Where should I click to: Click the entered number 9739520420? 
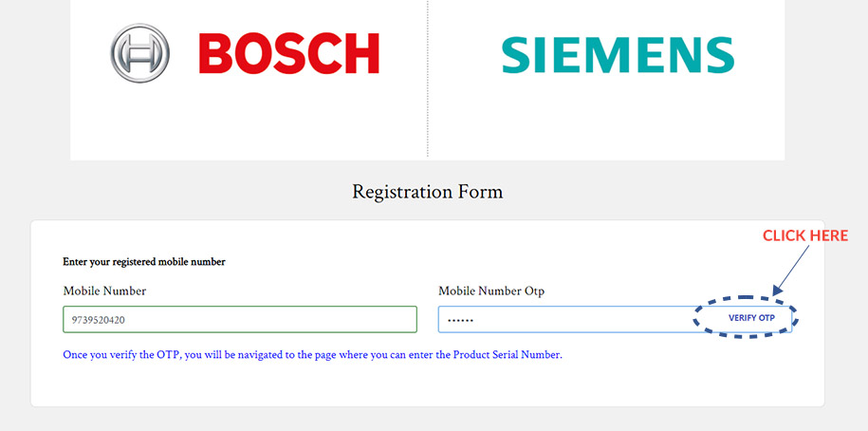tap(99, 320)
